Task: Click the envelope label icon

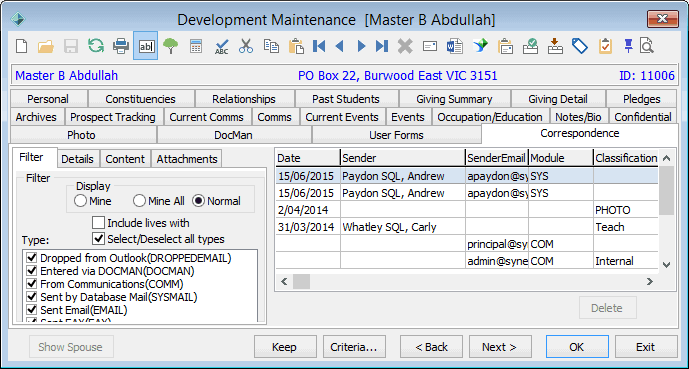Action: (430, 46)
